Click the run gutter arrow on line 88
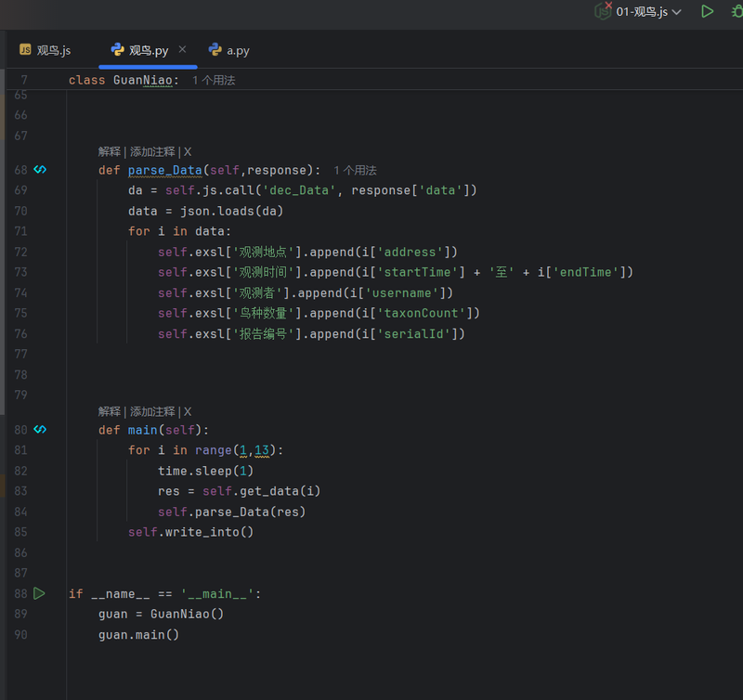 click(39, 593)
